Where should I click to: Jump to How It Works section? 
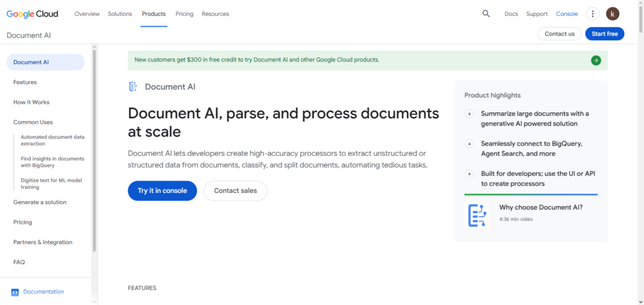click(x=31, y=103)
